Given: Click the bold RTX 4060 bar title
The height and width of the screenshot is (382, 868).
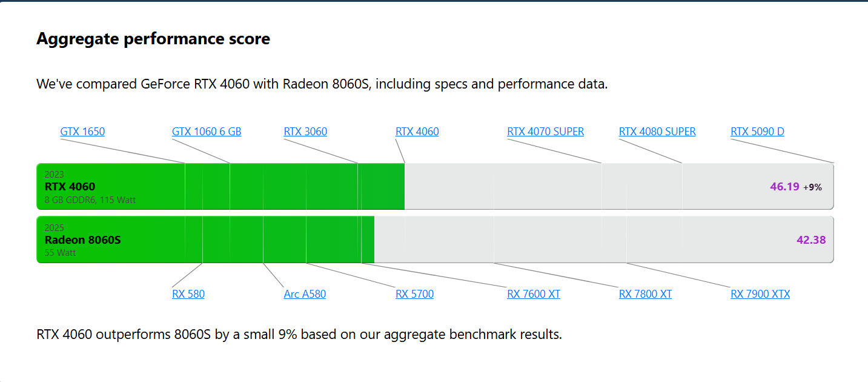Looking at the screenshot, I should 70,186.
